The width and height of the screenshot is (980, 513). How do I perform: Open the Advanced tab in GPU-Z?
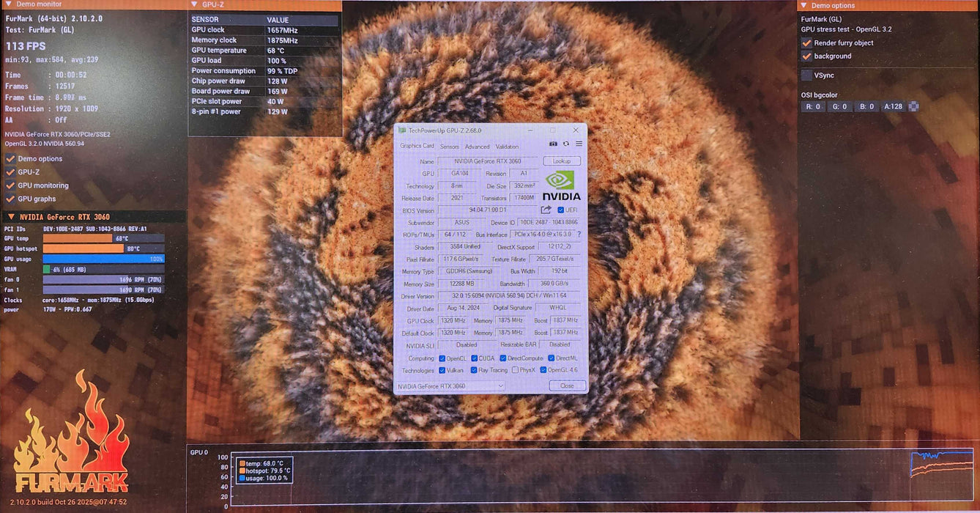tap(477, 147)
